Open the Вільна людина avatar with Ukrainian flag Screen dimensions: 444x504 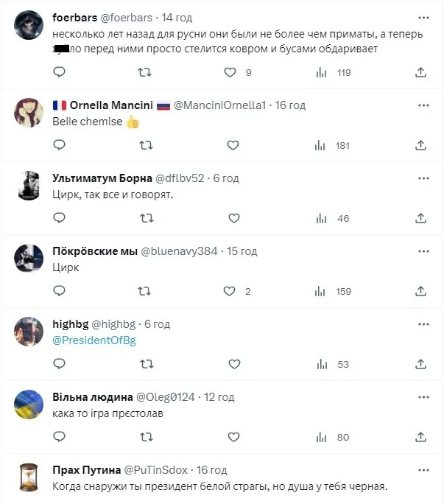pyautogui.click(x=29, y=404)
